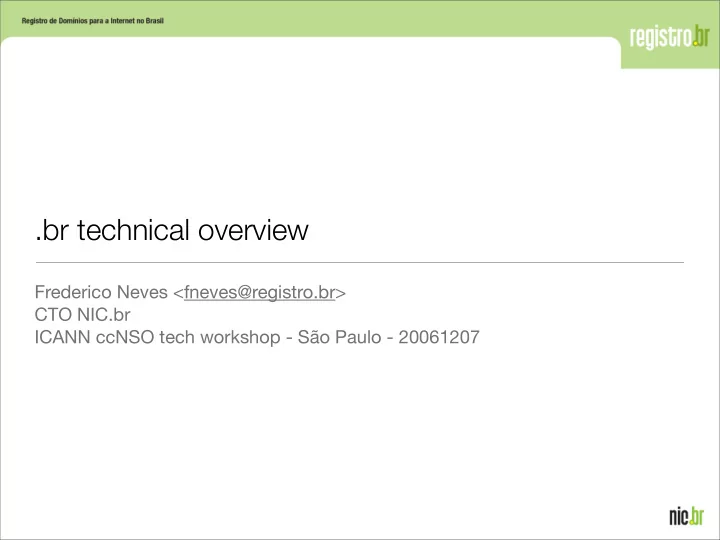Click the nic.br logo at bottom right
The height and width of the screenshot is (540, 720).
click(x=686, y=516)
